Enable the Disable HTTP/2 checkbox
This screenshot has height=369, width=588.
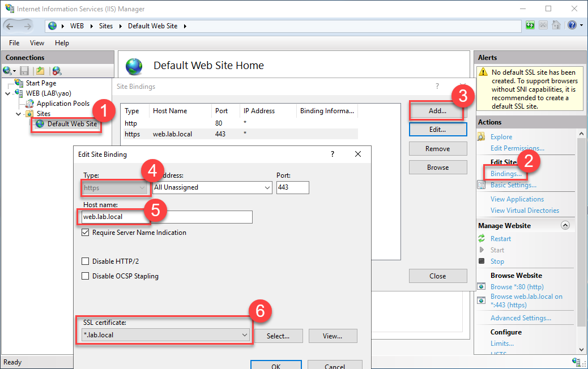click(x=86, y=261)
